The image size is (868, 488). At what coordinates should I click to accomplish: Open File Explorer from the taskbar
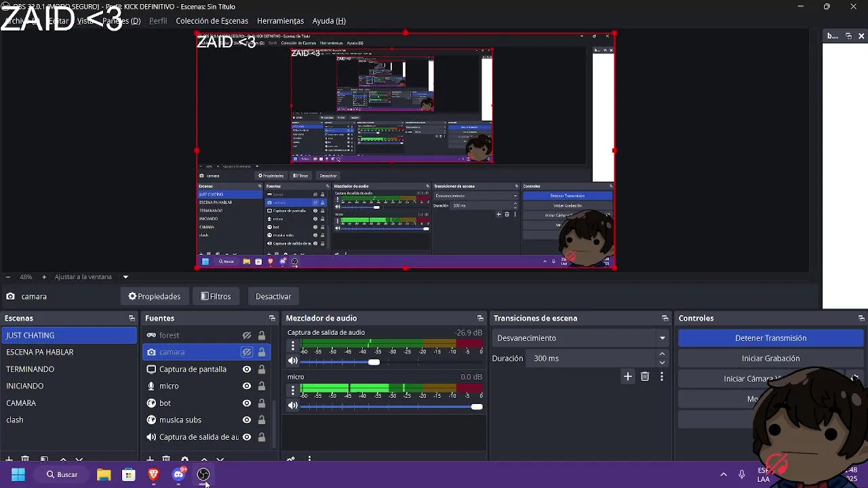tap(104, 474)
